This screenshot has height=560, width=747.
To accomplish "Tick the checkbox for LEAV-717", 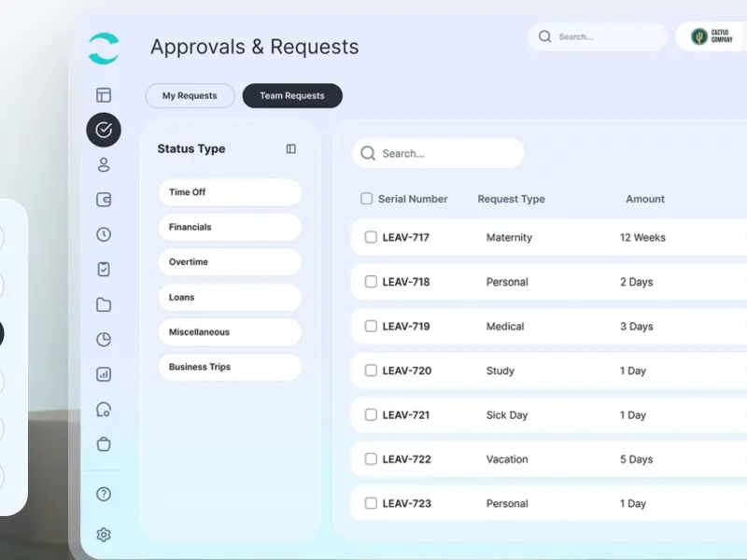I will (371, 237).
